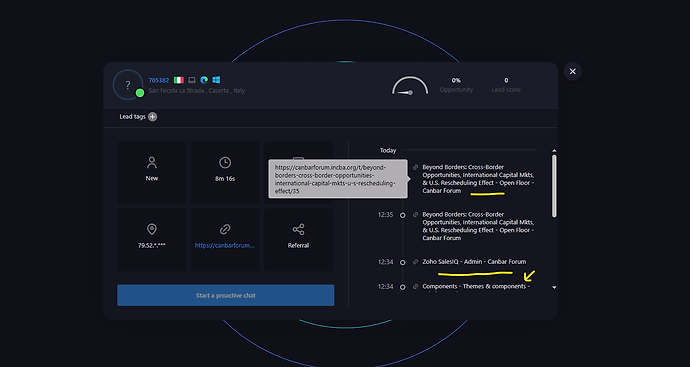690x367 pixels.
Task: Click link icon beside Zoho SalesIQ entry
Action: point(415,262)
